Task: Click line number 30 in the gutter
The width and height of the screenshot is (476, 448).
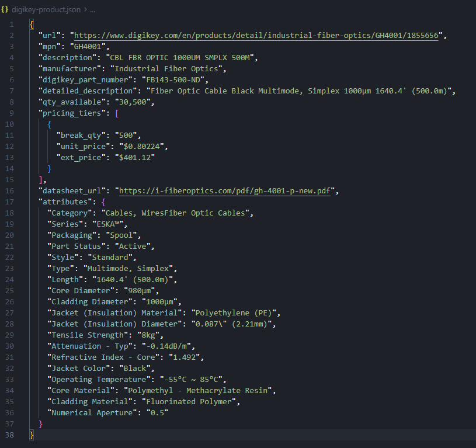Action: 11,345
